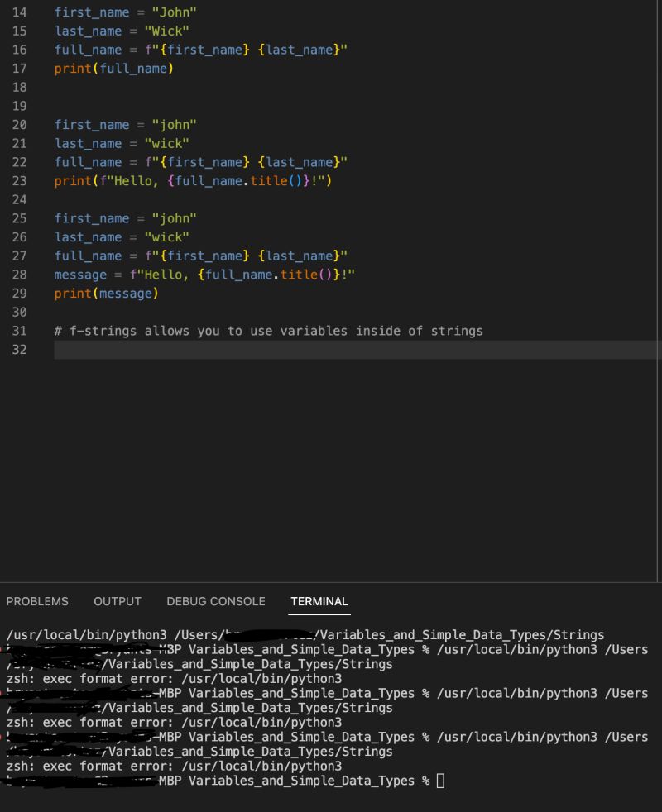662x812 pixels.
Task: Click line number 32 in the gutter
Action: coord(20,350)
